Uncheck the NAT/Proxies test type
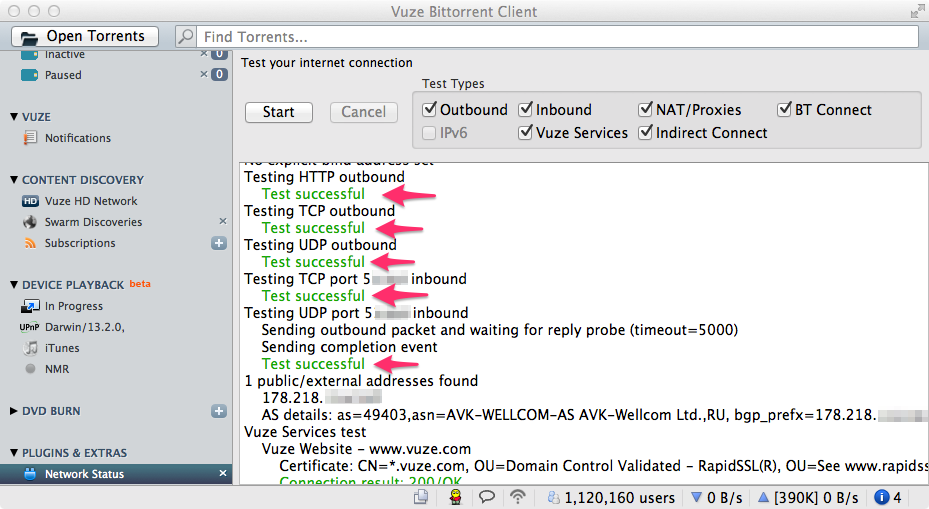The width and height of the screenshot is (929, 509). pos(645,109)
